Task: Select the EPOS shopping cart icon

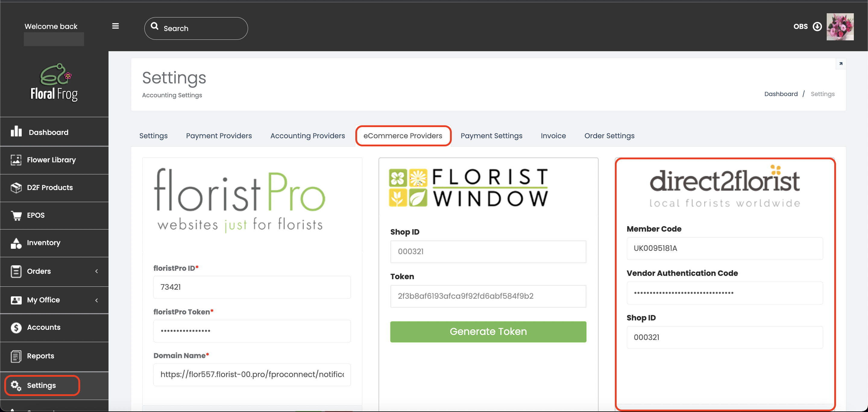Action: tap(16, 215)
